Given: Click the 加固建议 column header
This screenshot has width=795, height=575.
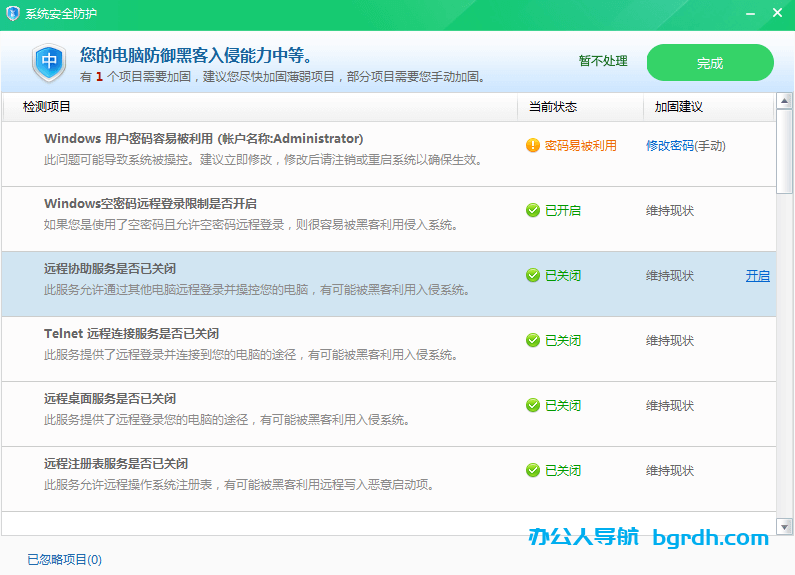Looking at the screenshot, I should click(x=679, y=107).
